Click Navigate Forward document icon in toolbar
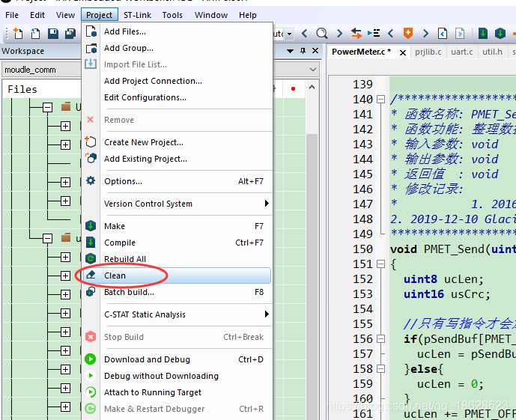This screenshot has height=420, width=516. pos(460,33)
